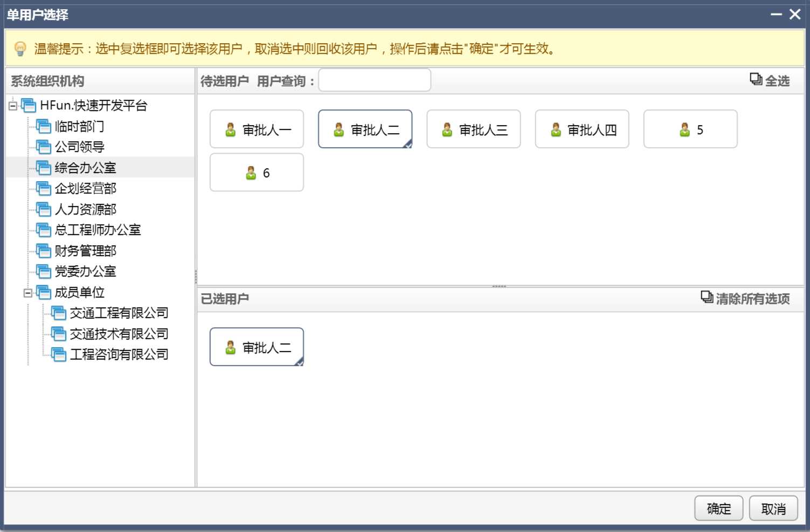
Task: Click the department icon next to 临时部门
Action: (43, 126)
